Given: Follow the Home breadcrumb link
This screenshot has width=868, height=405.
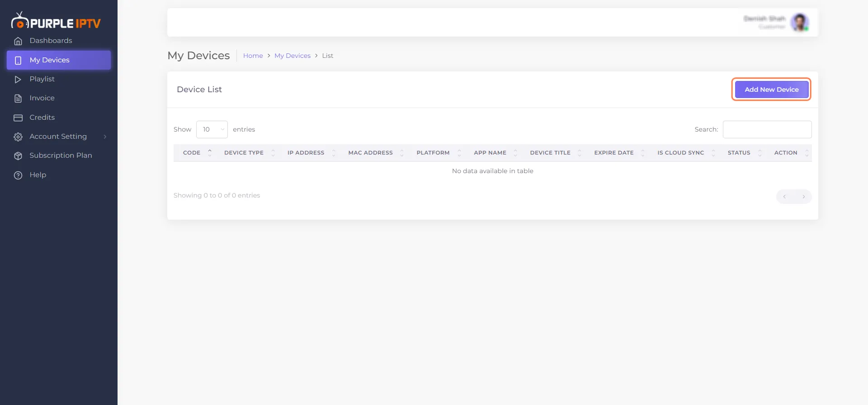Looking at the screenshot, I should coord(253,56).
